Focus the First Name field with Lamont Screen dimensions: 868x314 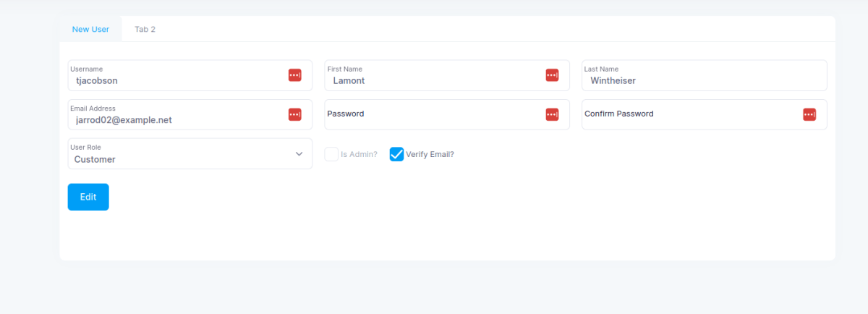(447, 75)
